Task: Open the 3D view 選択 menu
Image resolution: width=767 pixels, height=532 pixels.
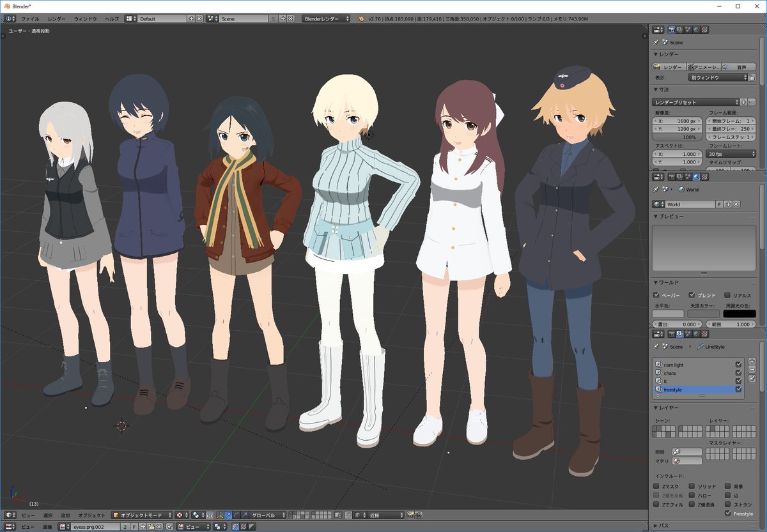Action: pyautogui.click(x=48, y=515)
